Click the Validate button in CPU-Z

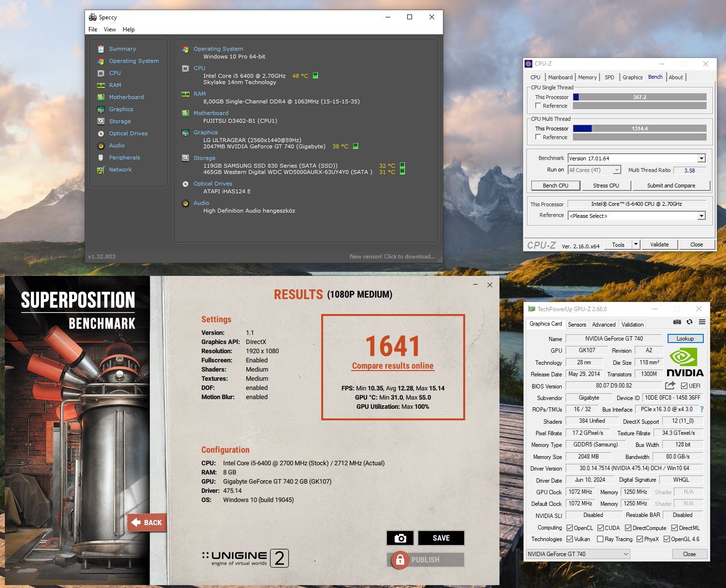(659, 244)
